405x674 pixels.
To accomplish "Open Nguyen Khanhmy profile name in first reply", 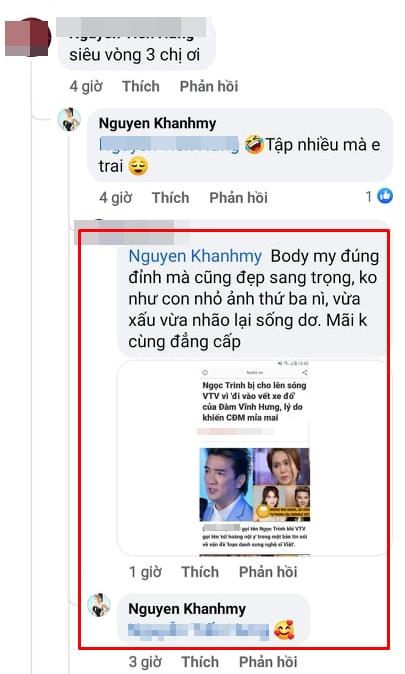I will tap(157, 123).
